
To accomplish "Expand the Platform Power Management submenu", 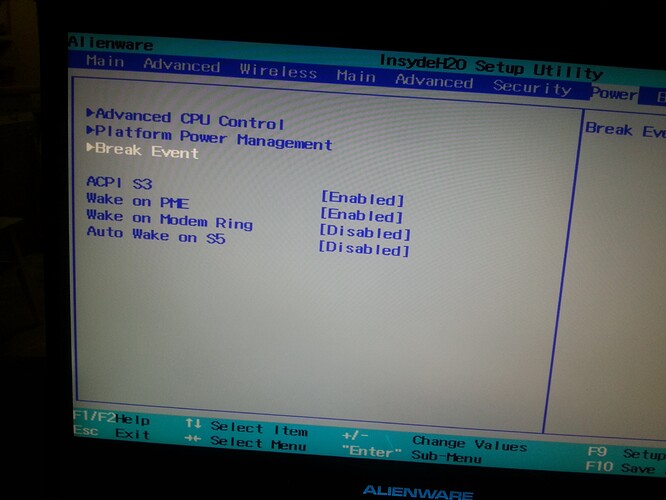I will [212, 139].
